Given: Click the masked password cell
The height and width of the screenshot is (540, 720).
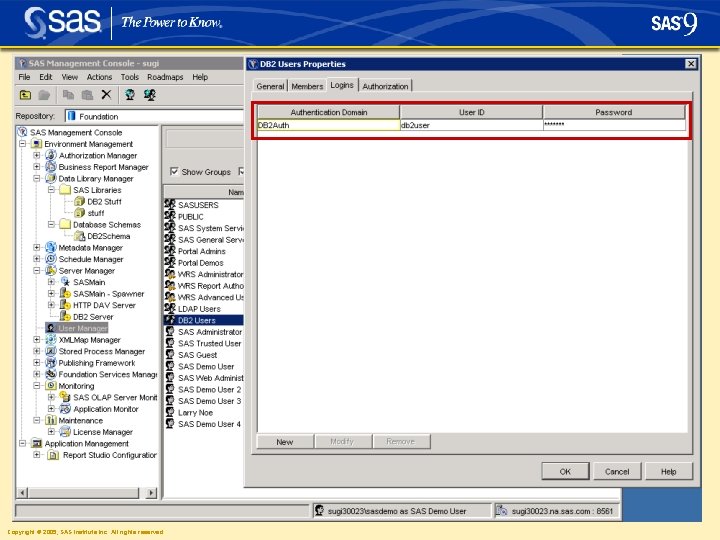Looking at the screenshot, I should tap(614, 125).
